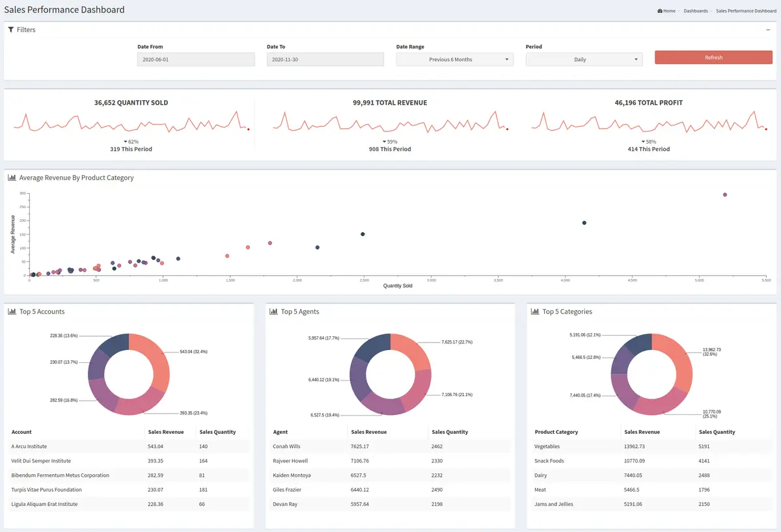Click the 414 This Period text

pos(649,149)
